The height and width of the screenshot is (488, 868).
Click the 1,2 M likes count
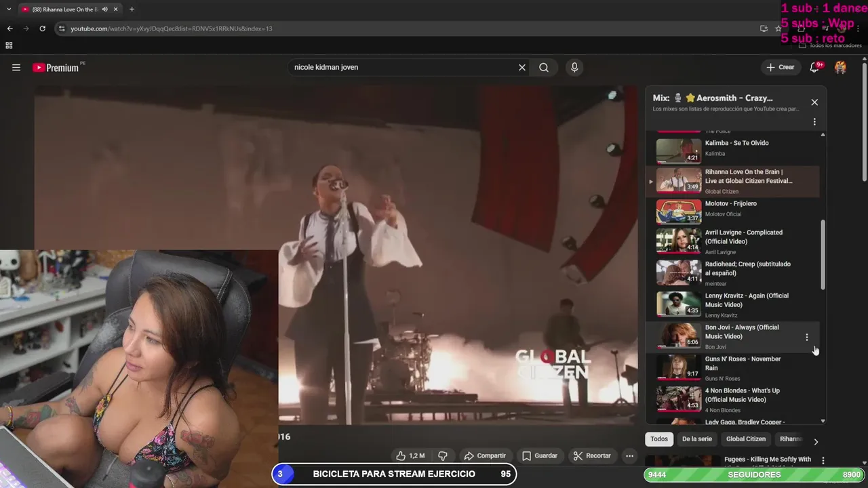point(417,456)
